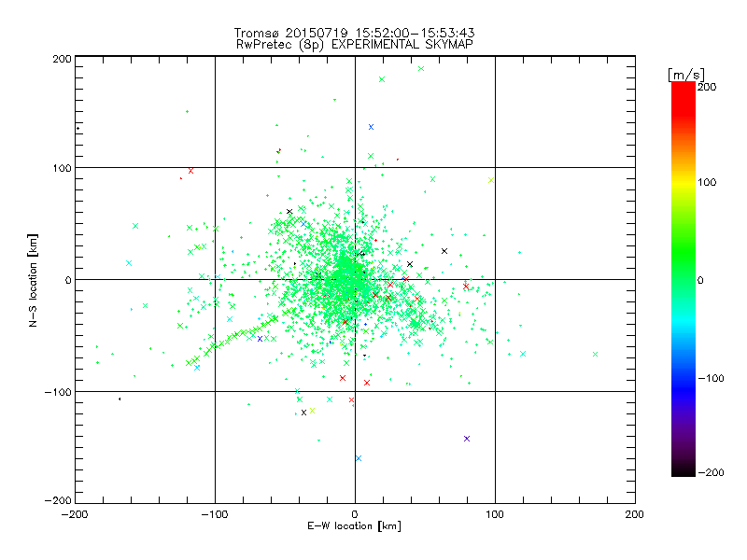Click the 'E-W location [km]' axis label

(354, 526)
